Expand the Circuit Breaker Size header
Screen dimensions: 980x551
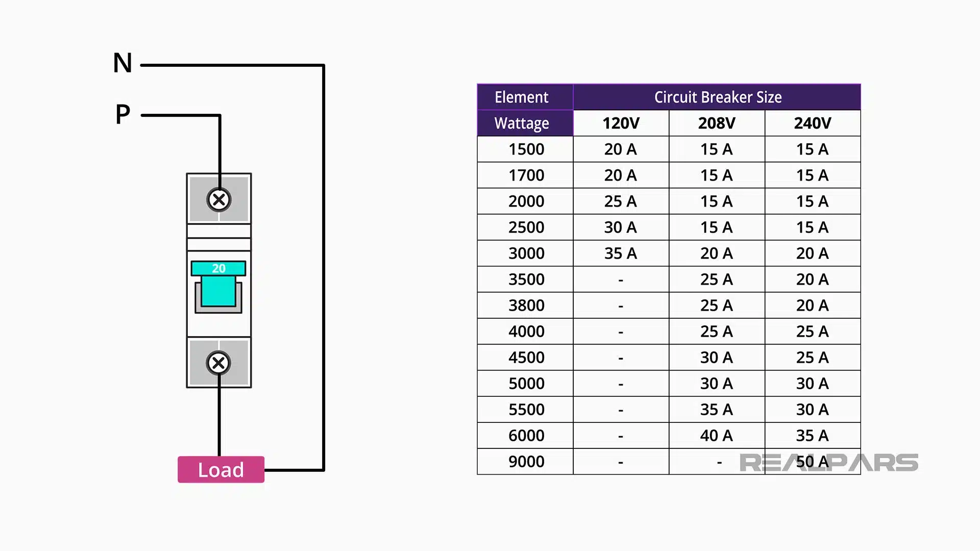(717, 97)
